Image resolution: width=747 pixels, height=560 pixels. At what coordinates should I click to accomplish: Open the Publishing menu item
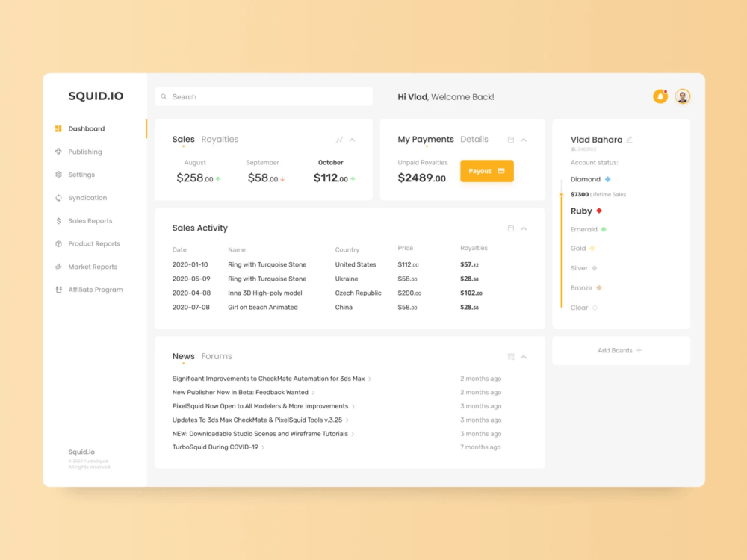tap(85, 152)
